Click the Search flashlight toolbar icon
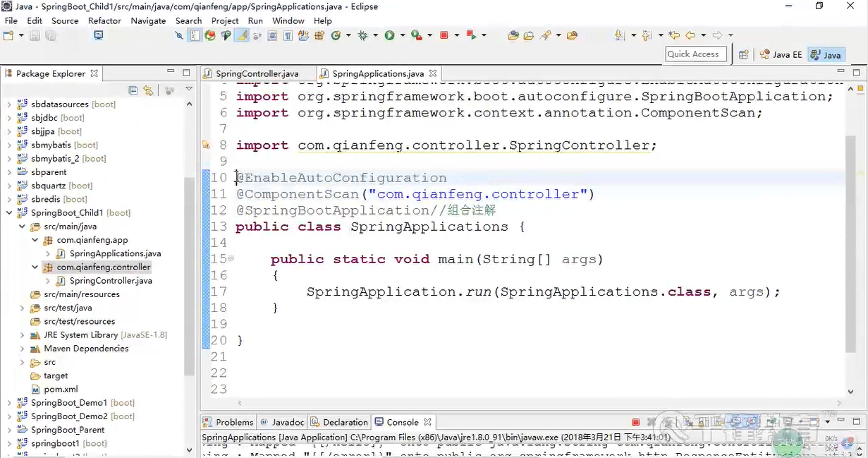Image resolution: width=868 pixels, height=458 pixels. pyautogui.click(x=545, y=35)
